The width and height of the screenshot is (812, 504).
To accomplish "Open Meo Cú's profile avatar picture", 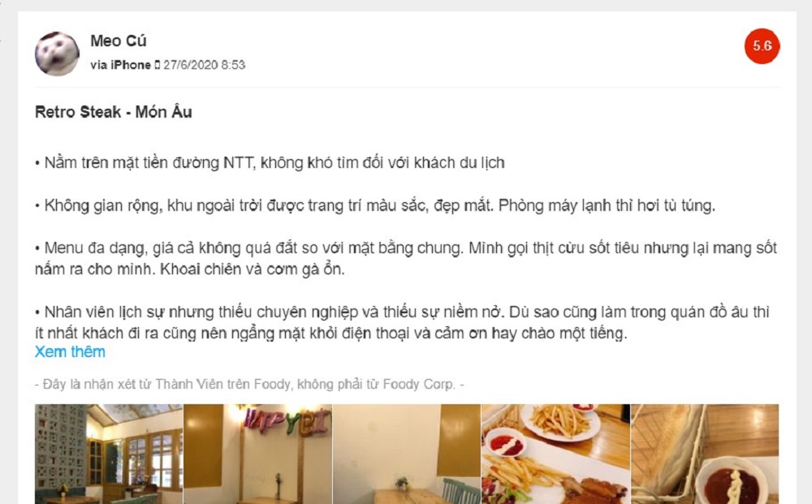I will [57, 54].
